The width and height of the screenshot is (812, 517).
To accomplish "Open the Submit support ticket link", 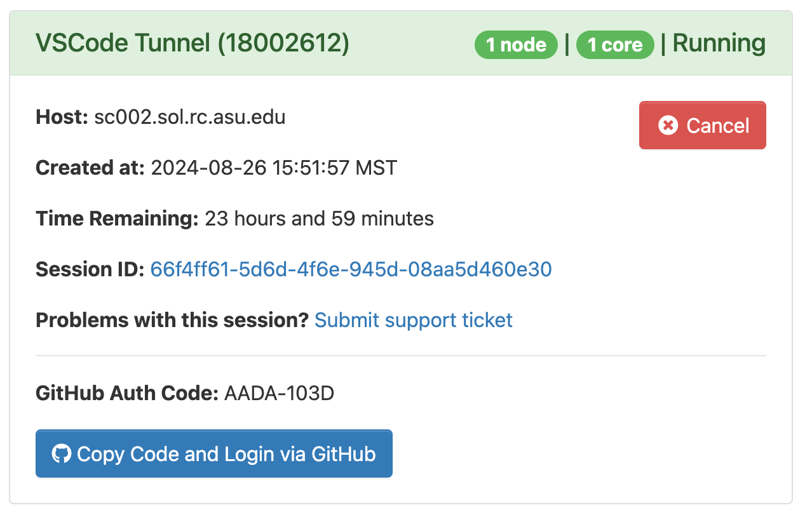I will tap(413, 320).
